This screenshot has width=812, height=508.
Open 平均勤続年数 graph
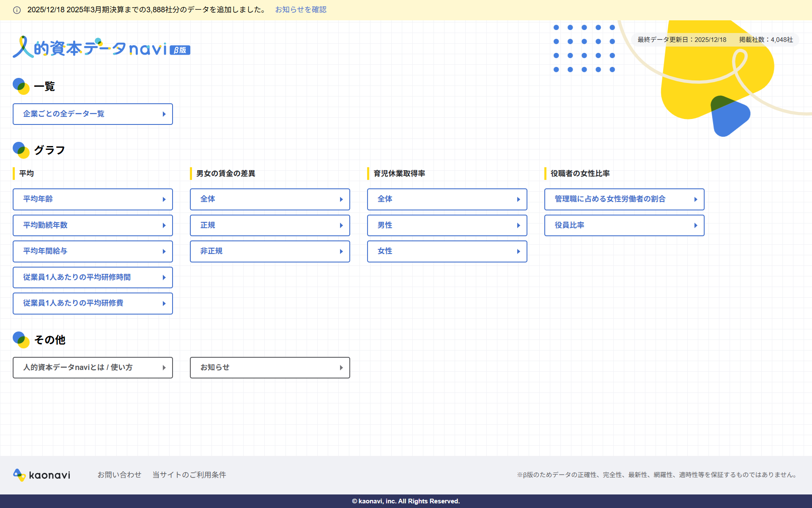93,225
